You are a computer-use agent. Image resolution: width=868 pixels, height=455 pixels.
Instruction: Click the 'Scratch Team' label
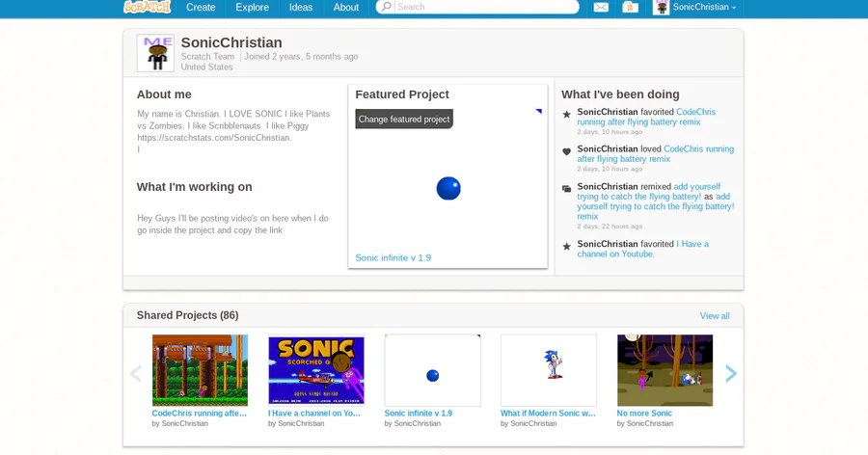pos(207,57)
